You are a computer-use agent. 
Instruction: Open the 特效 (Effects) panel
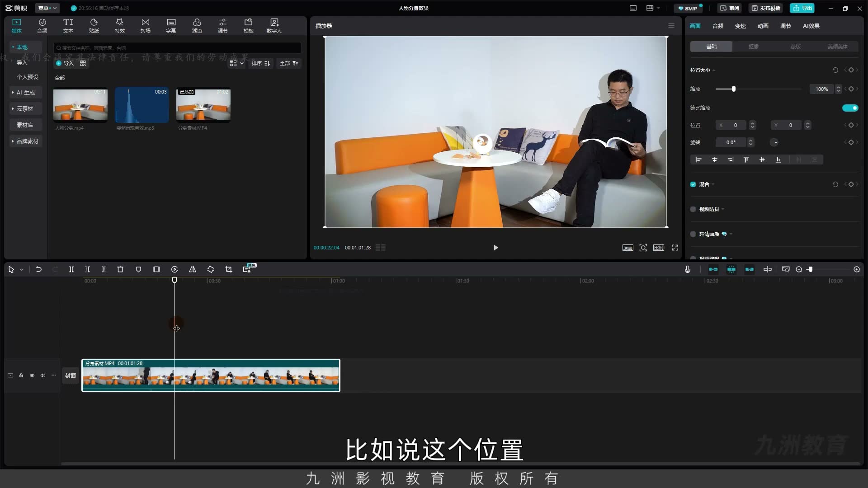(x=119, y=26)
